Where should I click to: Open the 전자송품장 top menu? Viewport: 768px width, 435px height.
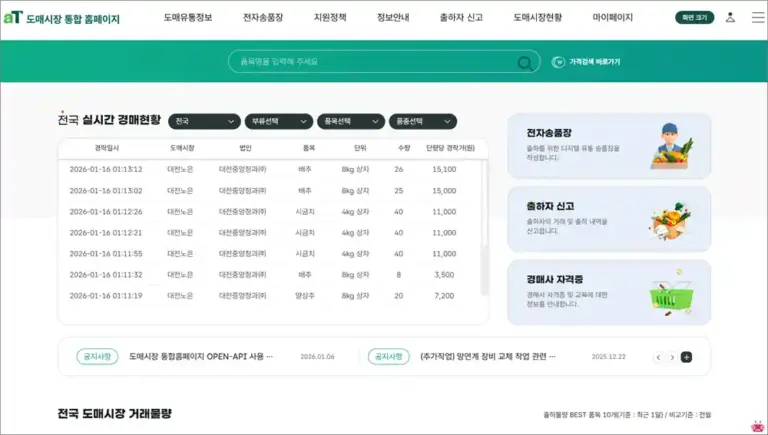pos(263,18)
